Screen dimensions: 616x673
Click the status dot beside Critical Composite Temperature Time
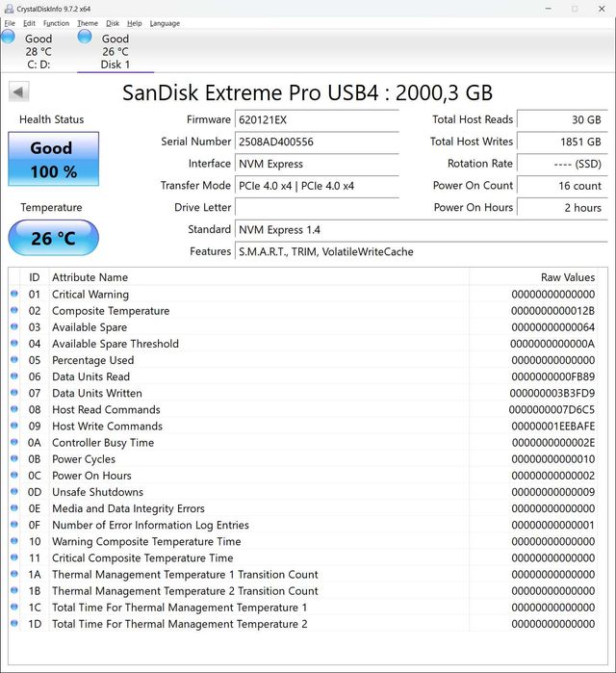14,557
